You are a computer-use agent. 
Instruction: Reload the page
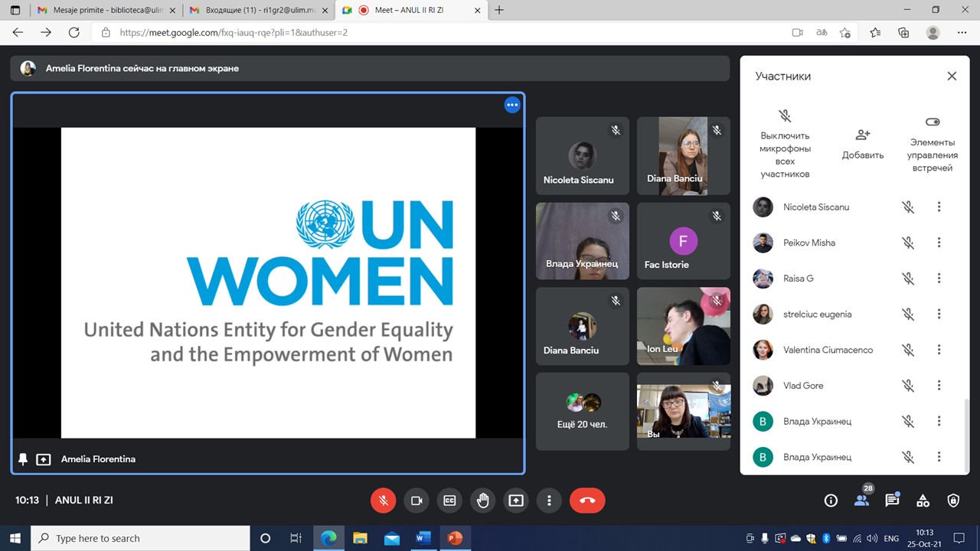pyautogui.click(x=74, y=33)
